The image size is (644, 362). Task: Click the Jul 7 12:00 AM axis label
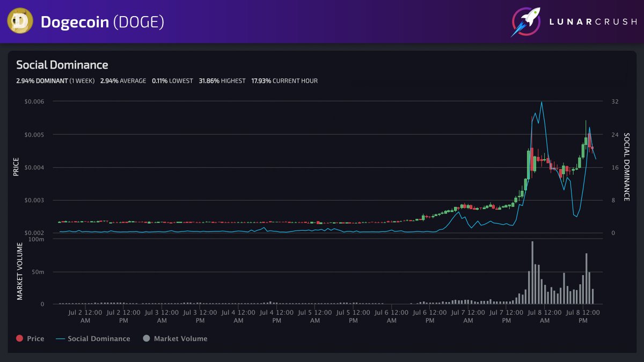(x=468, y=316)
